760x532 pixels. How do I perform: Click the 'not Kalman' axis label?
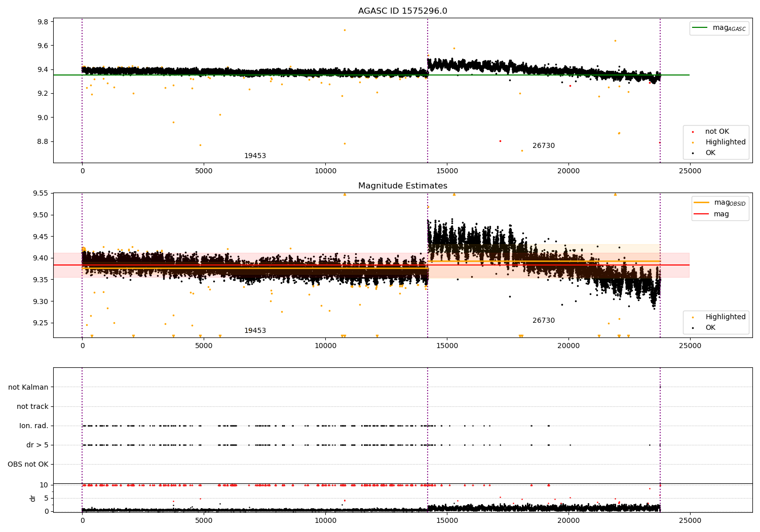click(28, 388)
